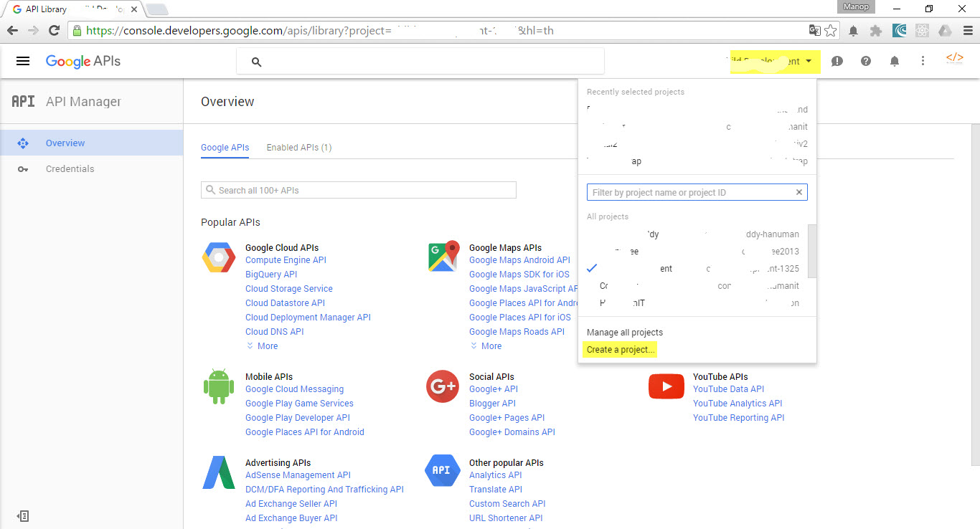Image resolution: width=980 pixels, height=529 pixels.
Task: Click the API Library browser tab
Action: pos(75,9)
